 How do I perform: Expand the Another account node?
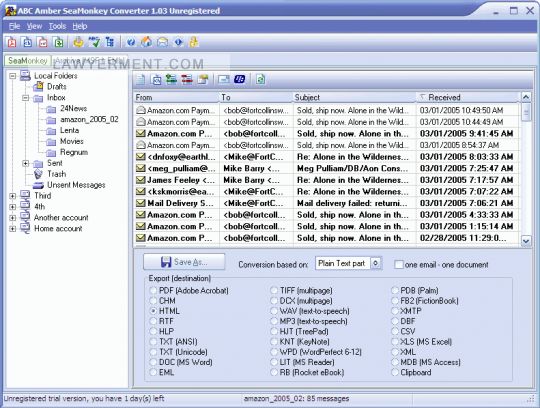pyautogui.click(x=13, y=218)
